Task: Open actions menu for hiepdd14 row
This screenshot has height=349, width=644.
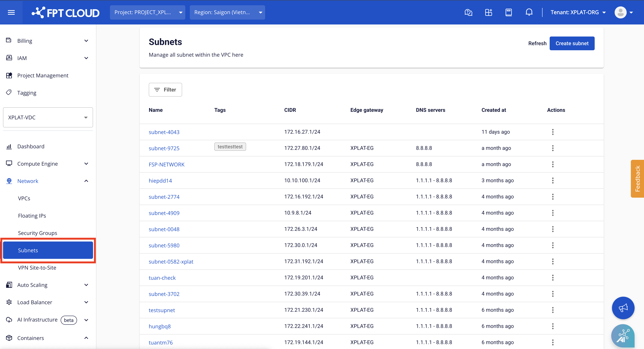Action: [553, 180]
